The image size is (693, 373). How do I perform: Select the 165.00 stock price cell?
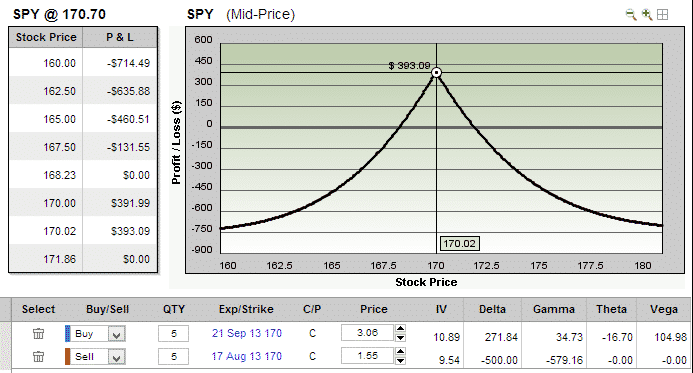tap(59, 119)
